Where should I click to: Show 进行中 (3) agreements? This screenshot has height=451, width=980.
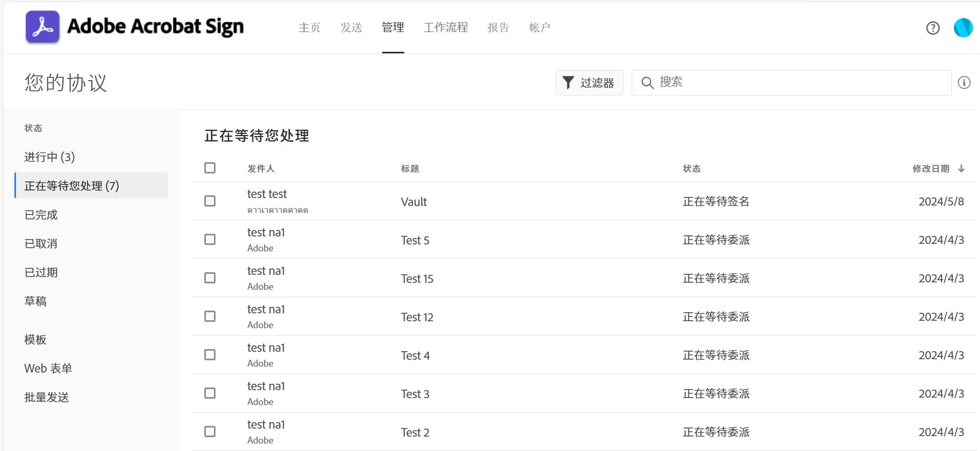click(x=50, y=157)
